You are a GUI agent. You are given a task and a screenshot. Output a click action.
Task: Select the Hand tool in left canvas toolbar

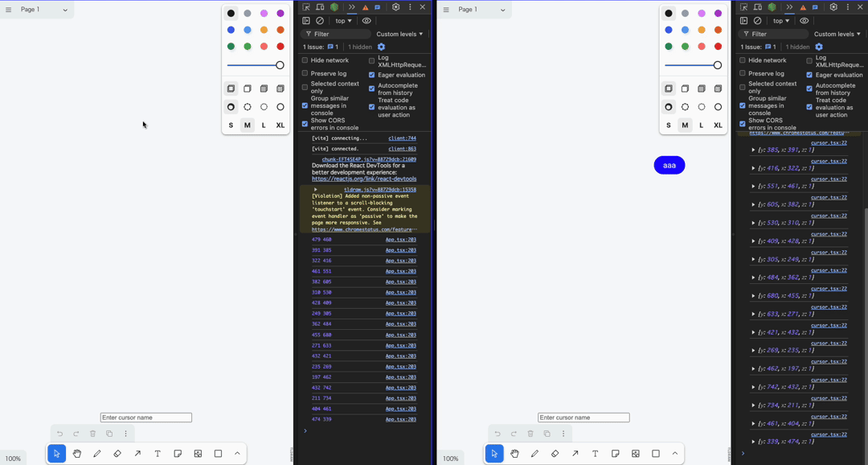click(77, 454)
